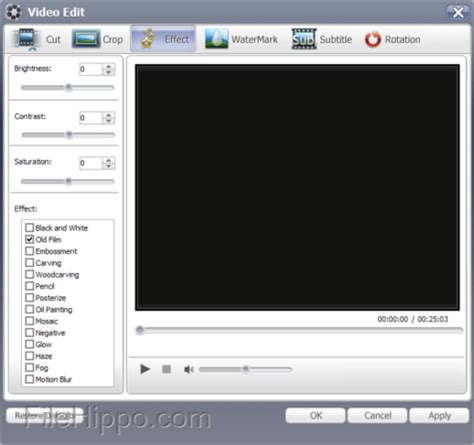Increase Contrast with the up arrow
This screenshot has height=445, width=474.
point(109,115)
